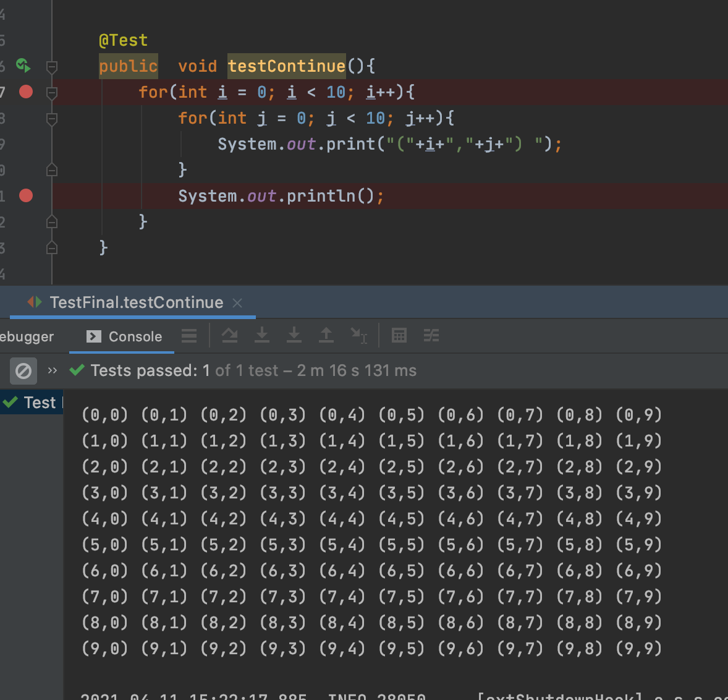Toggle the show ignored tests button
Screen dimensions: 728x700
click(23, 371)
